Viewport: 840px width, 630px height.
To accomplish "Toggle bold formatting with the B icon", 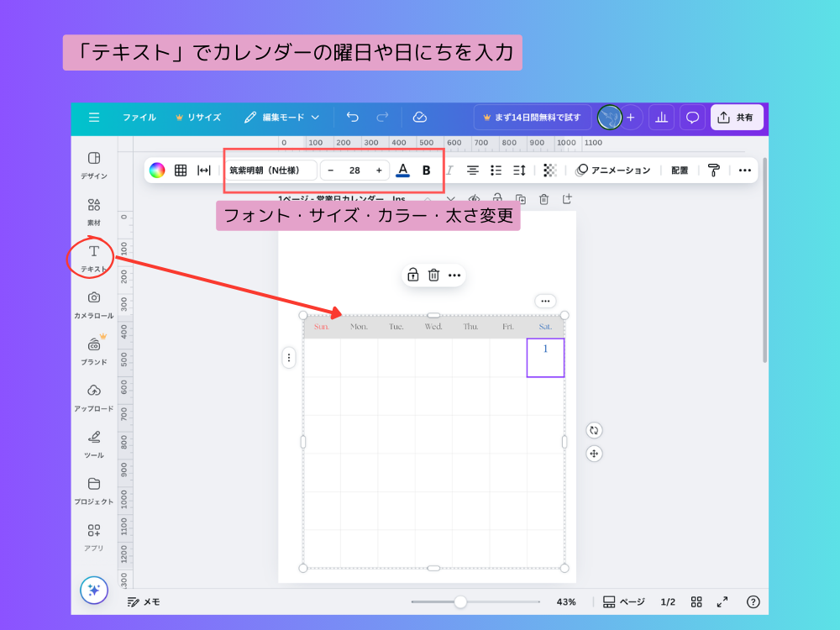I will coord(426,170).
